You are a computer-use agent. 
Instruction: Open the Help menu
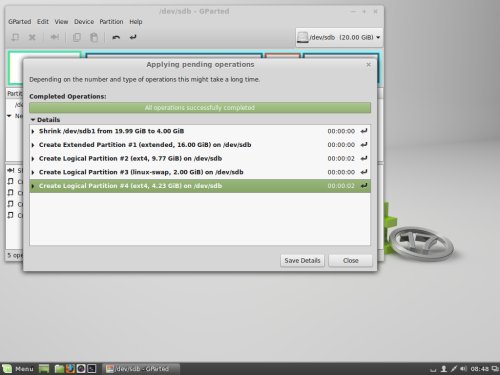click(136, 22)
